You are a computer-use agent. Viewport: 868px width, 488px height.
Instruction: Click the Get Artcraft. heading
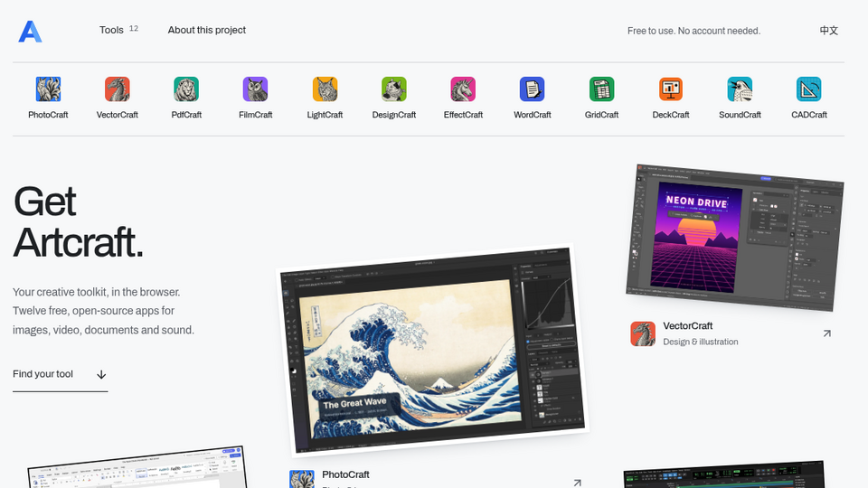pyautogui.click(x=78, y=222)
